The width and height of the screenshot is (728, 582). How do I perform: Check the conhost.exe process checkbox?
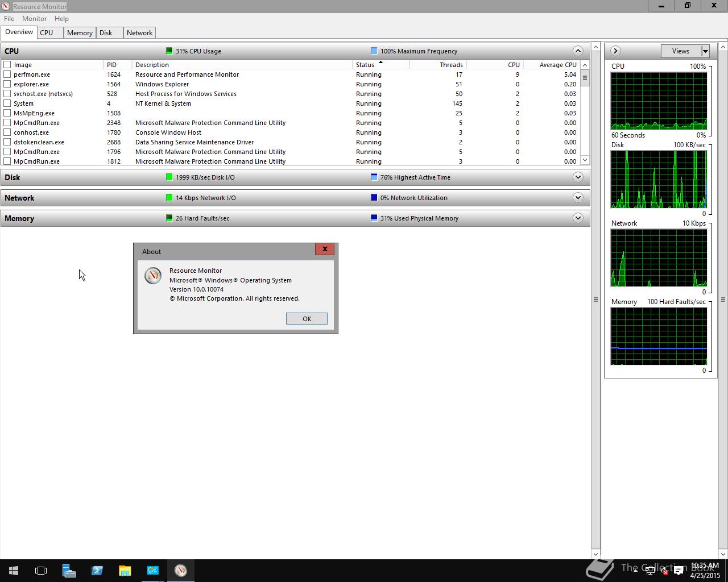[7, 132]
